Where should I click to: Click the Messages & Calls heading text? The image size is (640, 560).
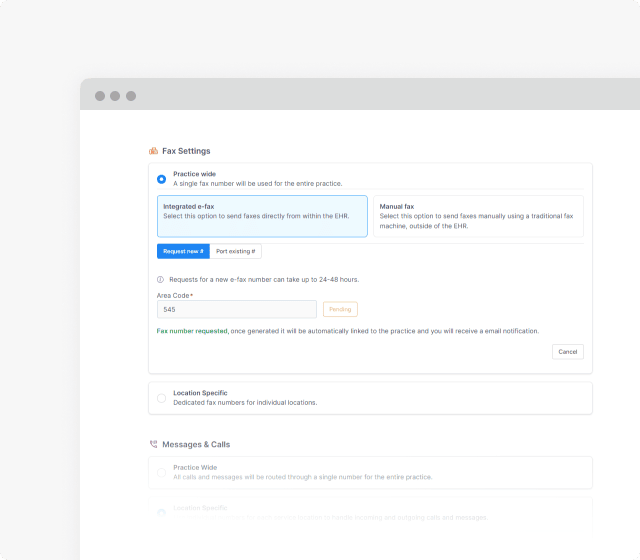click(196, 444)
